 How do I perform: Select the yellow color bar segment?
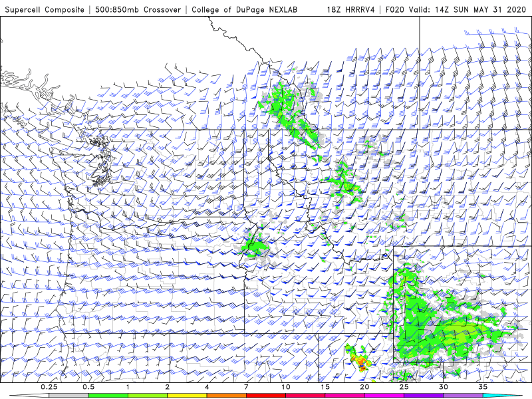tap(187, 395)
